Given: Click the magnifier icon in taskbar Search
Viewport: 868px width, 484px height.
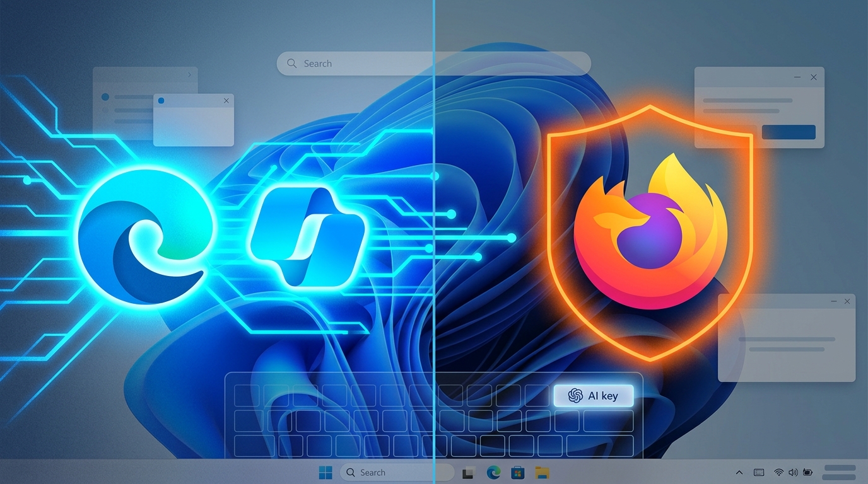Looking at the screenshot, I should coord(351,473).
